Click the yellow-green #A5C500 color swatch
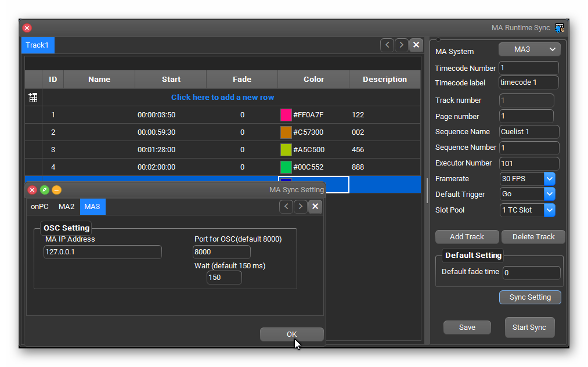Screen dimensions: 588x367 click(286, 150)
